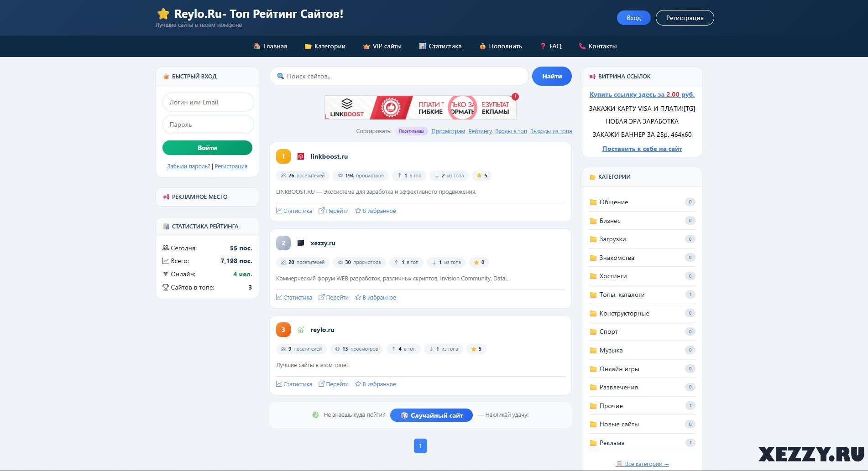Sort sites by Рейтингу

pos(480,131)
